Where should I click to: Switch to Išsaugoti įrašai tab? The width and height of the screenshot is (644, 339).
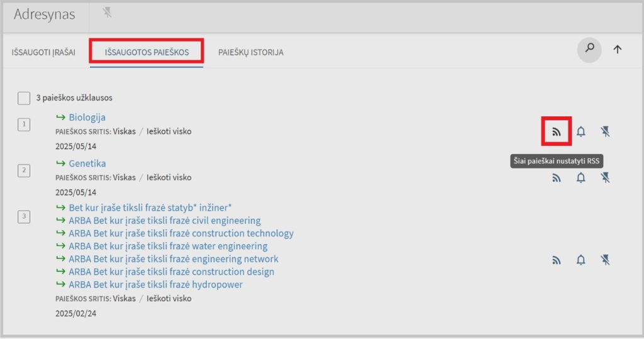tap(43, 52)
